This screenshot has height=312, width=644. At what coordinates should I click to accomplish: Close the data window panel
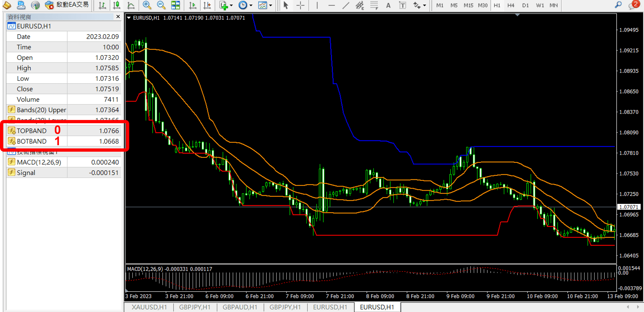coord(118,17)
